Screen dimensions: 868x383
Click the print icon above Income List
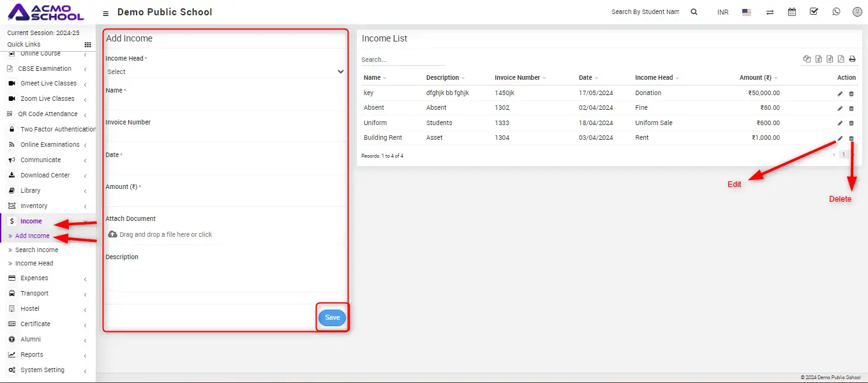point(851,59)
